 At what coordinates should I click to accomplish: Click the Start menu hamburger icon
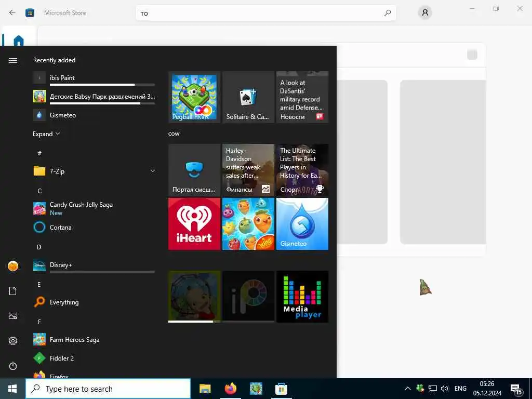click(13, 60)
